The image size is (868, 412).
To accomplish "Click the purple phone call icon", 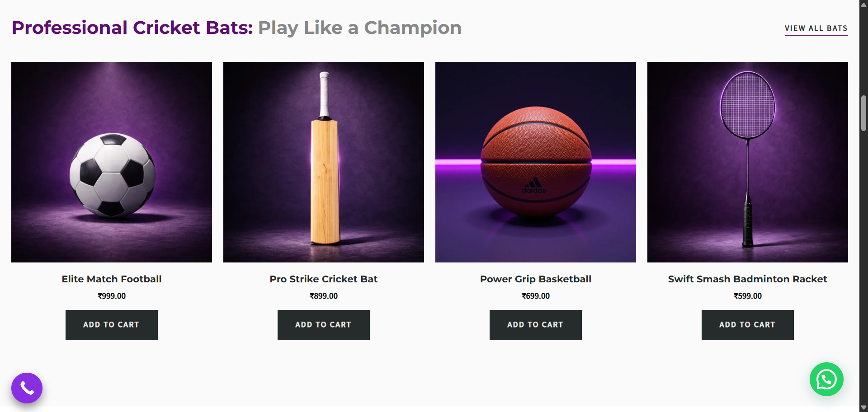I will pos(27,388).
